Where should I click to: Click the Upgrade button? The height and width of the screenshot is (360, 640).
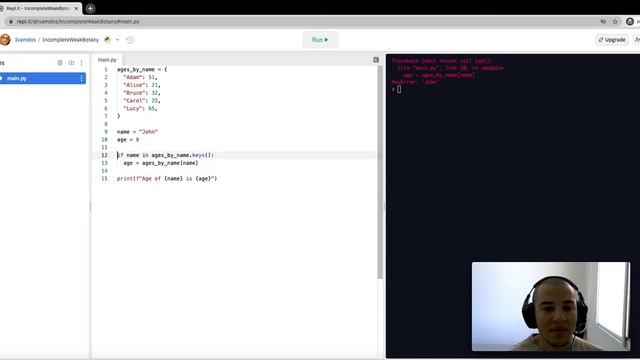[611, 40]
